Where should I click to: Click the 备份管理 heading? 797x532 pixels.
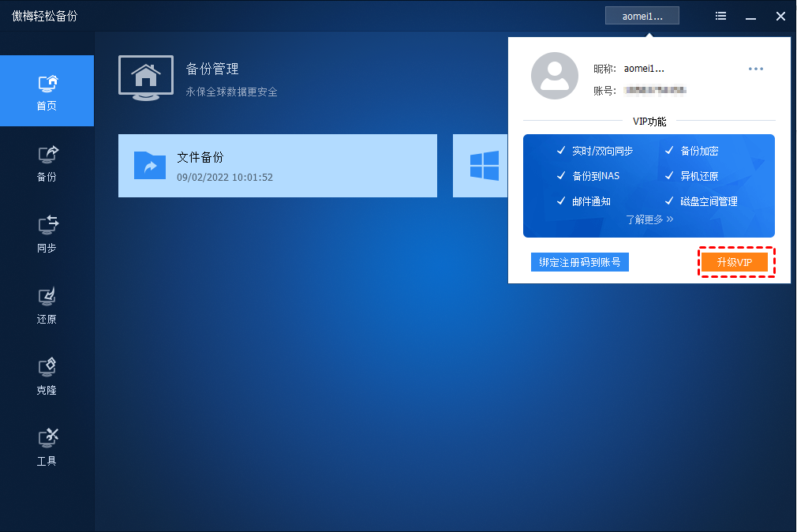coord(212,69)
